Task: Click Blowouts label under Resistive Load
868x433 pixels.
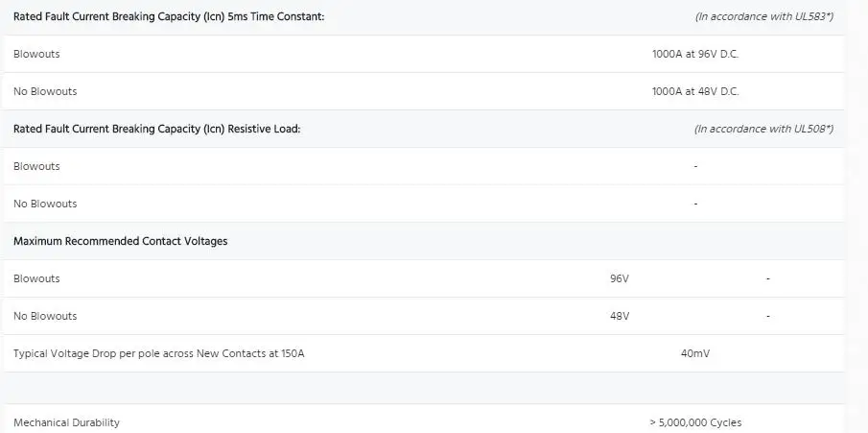Action: 36,166
